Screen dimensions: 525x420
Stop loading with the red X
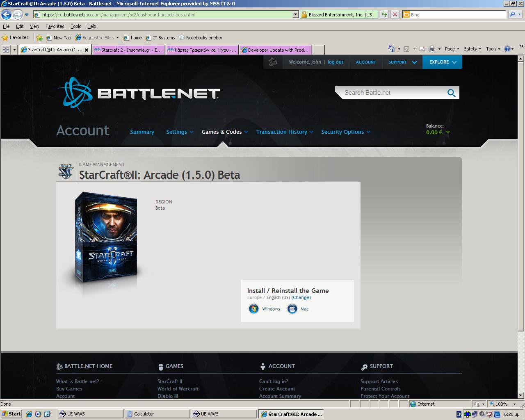(395, 15)
